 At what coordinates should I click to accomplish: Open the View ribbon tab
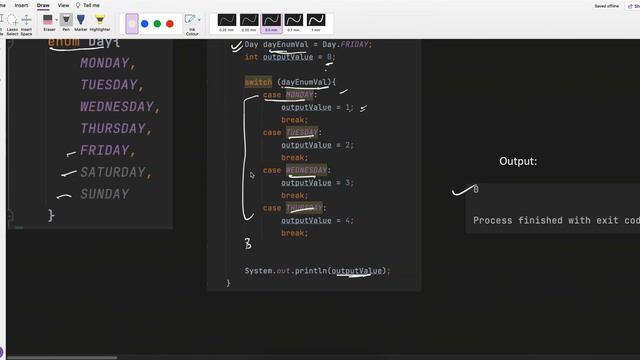pyautogui.click(x=63, y=5)
